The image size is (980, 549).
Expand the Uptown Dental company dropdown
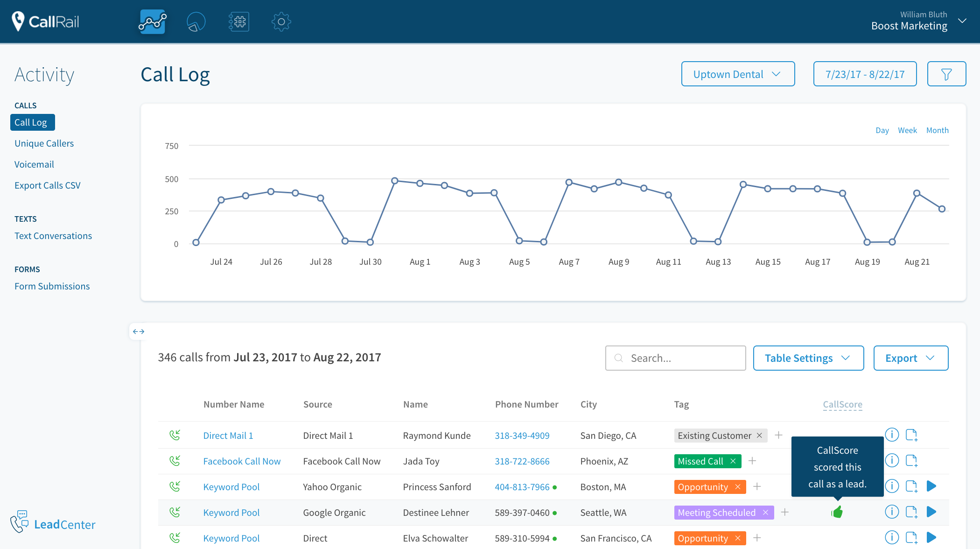click(x=738, y=74)
